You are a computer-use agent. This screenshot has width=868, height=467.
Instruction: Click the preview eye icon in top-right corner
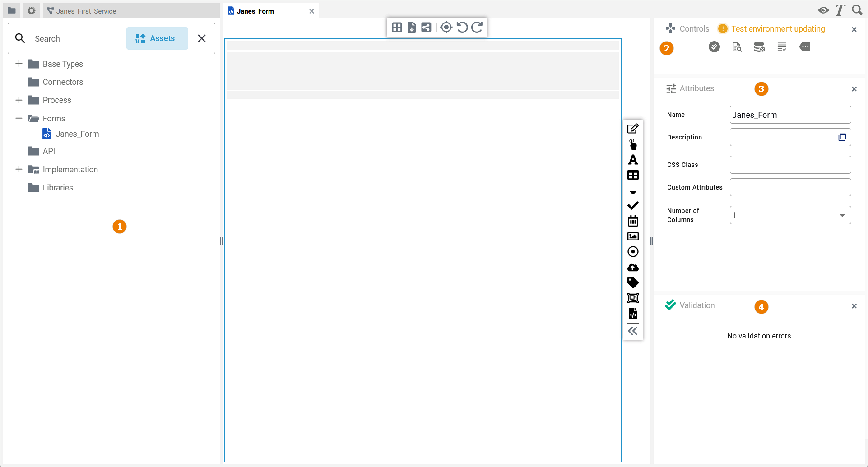click(822, 10)
